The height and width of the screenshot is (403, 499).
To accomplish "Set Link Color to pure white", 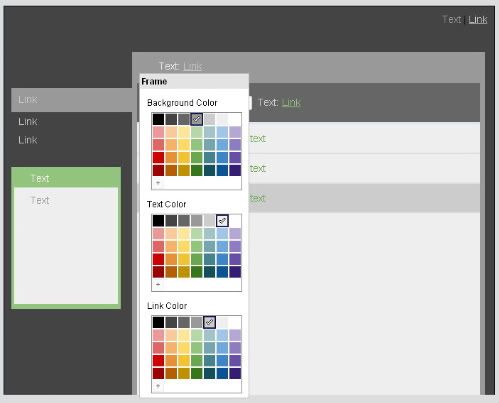I will [235, 322].
